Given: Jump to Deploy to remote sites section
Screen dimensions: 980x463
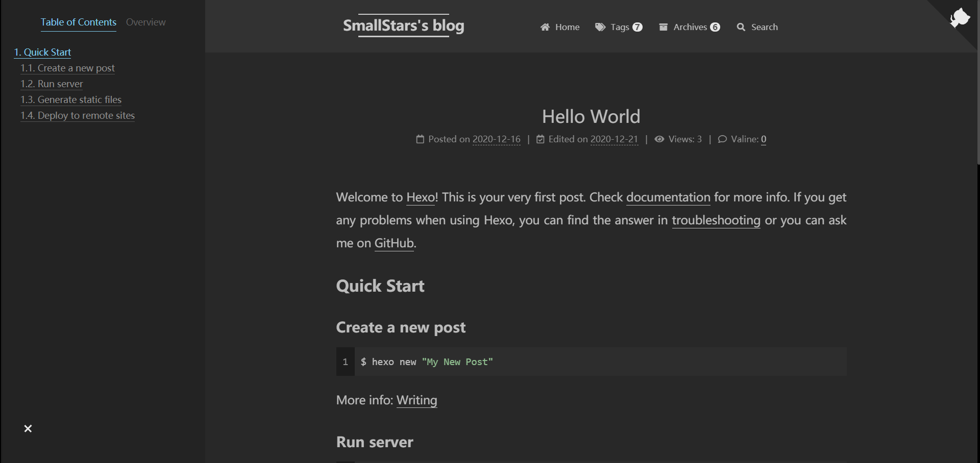Looking at the screenshot, I should tap(78, 115).
